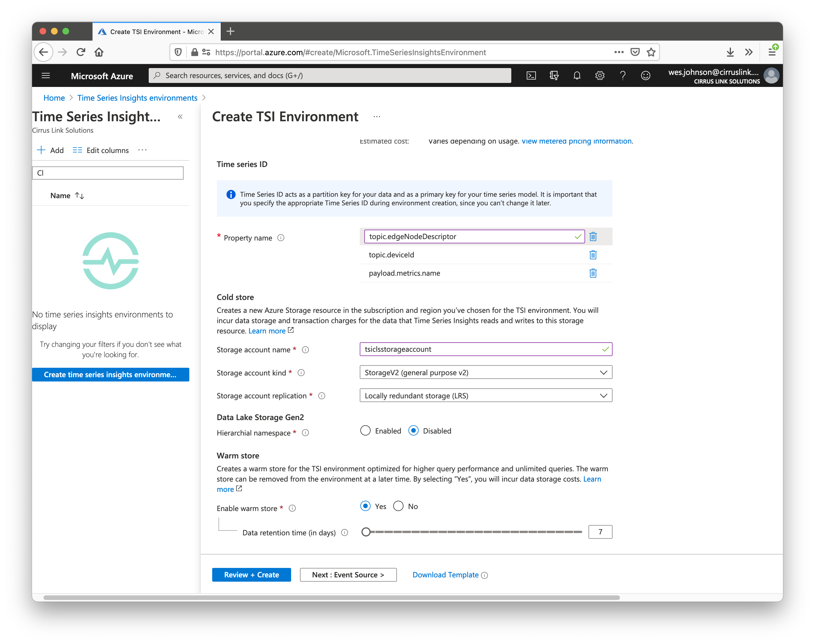This screenshot has height=644, width=815.
Task: Click the Review + Create button
Action: click(x=251, y=575)
